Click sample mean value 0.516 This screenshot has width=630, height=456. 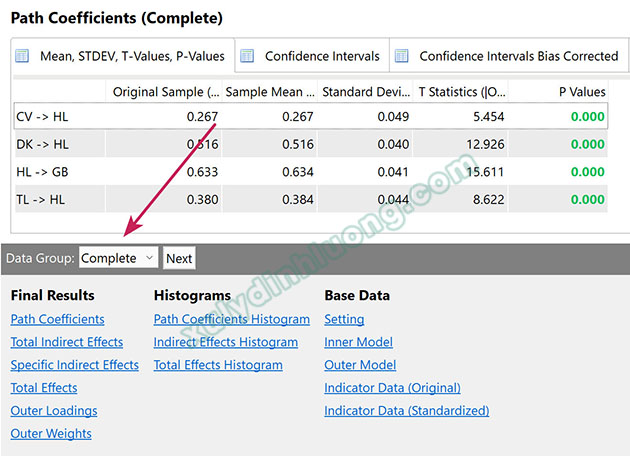(297, 144)
